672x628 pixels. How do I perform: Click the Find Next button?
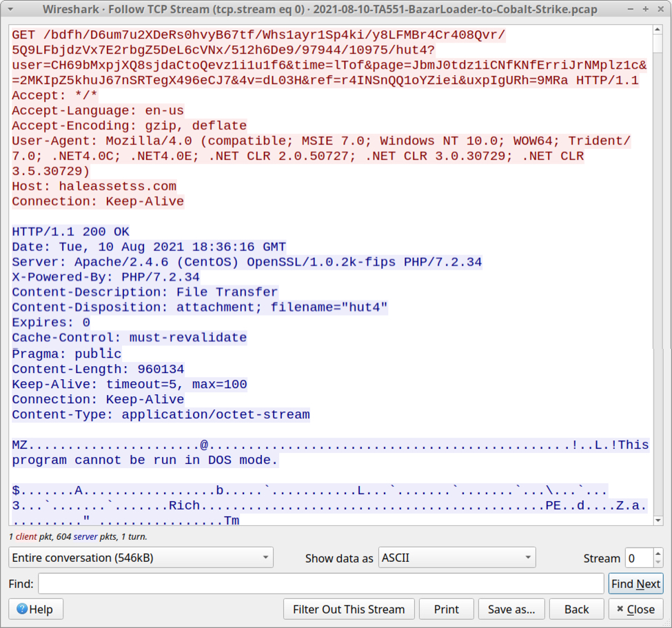pyautogui.click(x=636, y=584)
